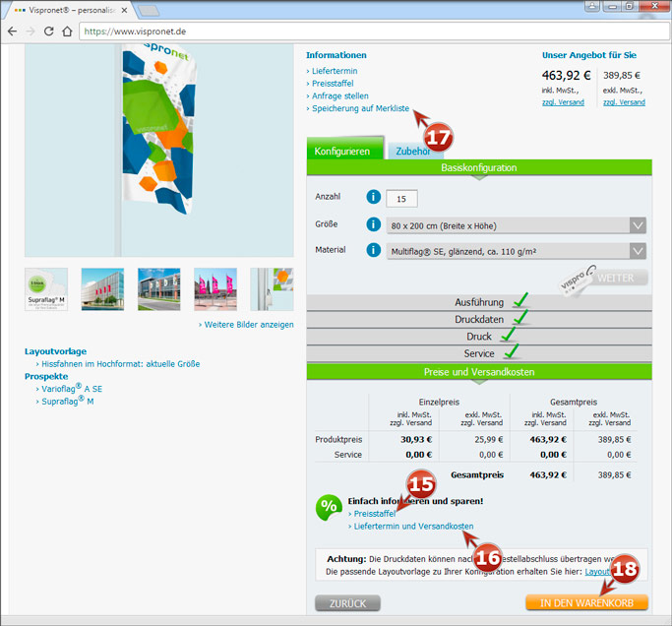Click the Produktpreis 30,93 € unit price
This screenshot has width=672, height=626.
pyautogui.click(x=416, y=440)
